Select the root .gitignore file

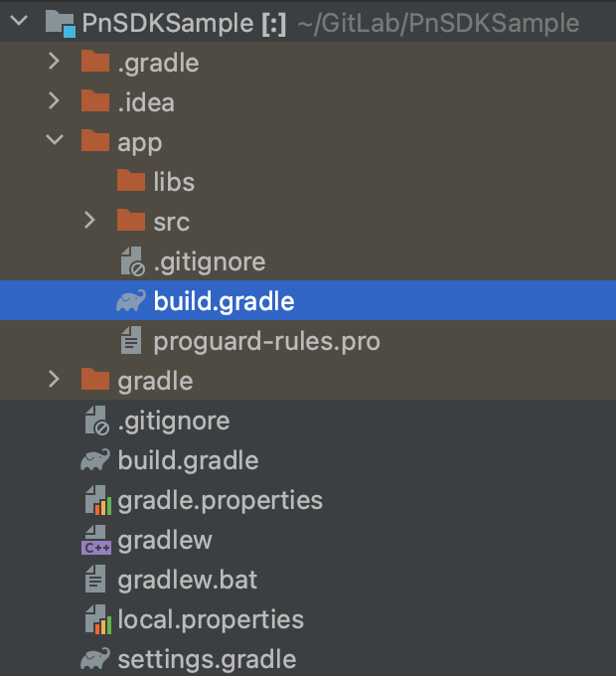173,421
